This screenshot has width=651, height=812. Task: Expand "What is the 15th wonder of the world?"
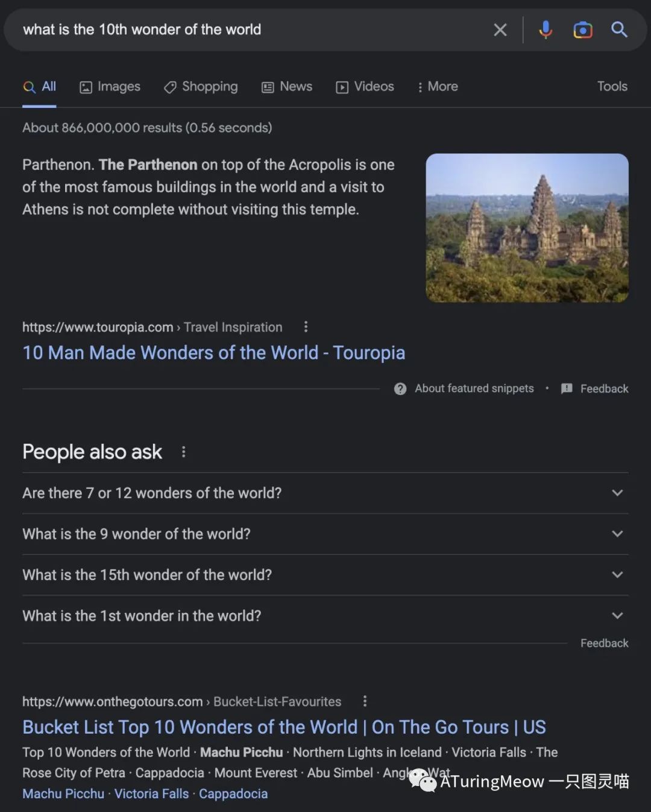pyautogui.click(x=325, y=575)
